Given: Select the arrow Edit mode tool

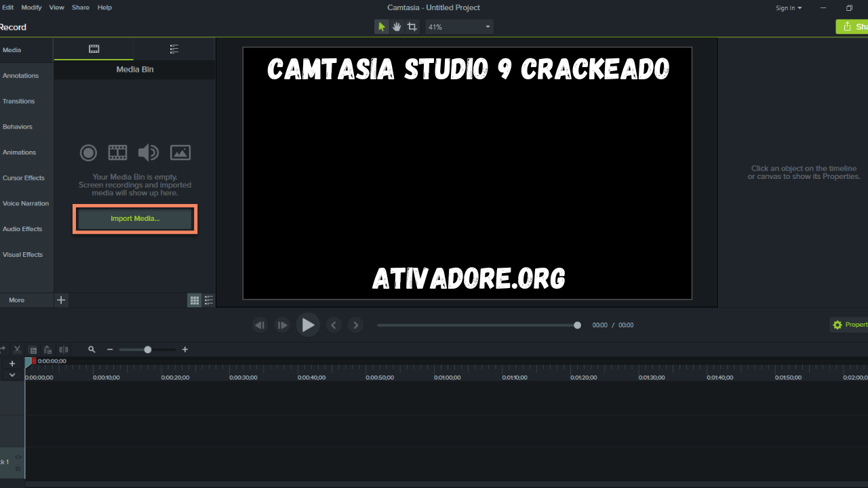Looking at the screenshot, I should click(382, 27).
